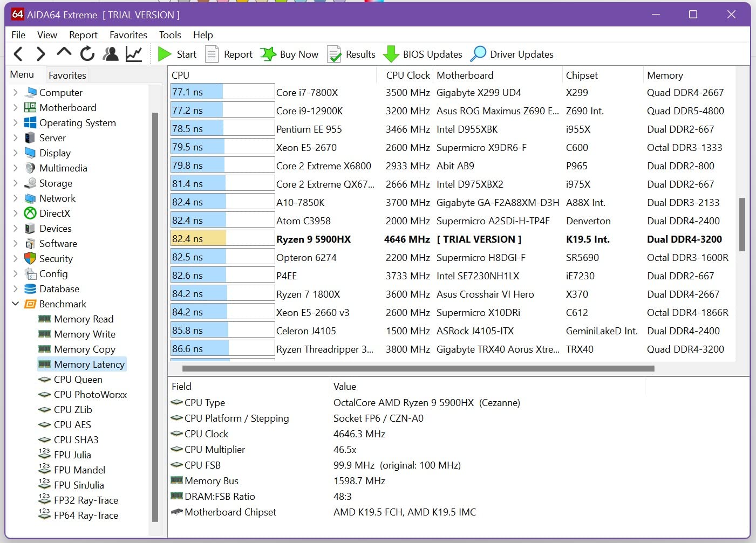Open the CPU Queen benchmark
Screen dimensions: 756x543
pyautogui.click(x=71, y=380)
